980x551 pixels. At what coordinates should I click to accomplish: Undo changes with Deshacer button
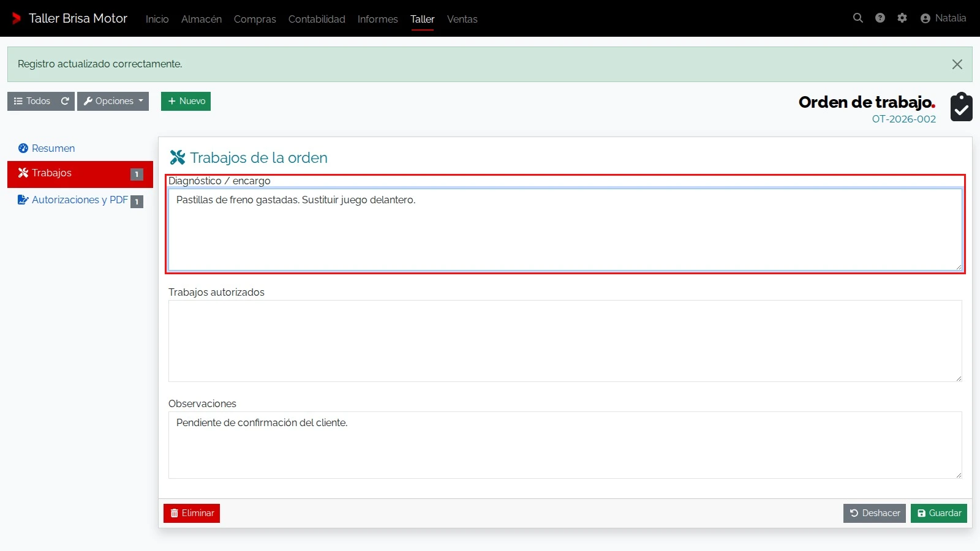coord(875,513)
